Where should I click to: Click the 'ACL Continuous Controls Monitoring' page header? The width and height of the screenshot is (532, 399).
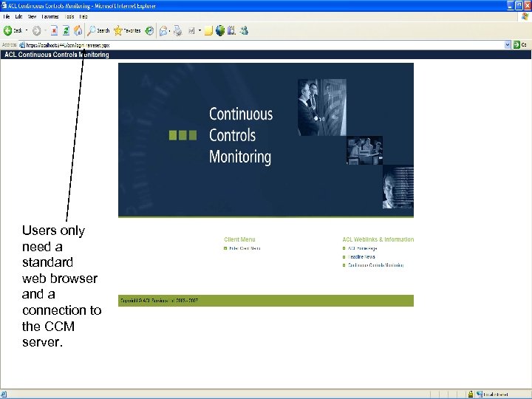tap(57, 55)
